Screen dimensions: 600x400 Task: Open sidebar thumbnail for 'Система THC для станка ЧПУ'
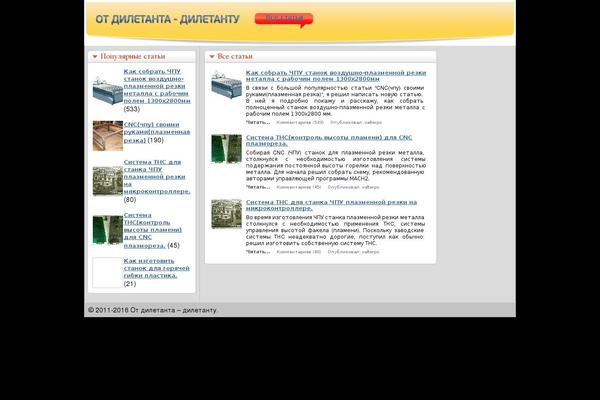point(108,181)
